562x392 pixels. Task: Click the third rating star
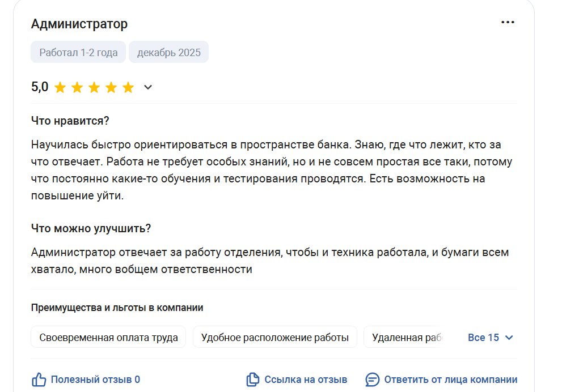click(94, 87)
